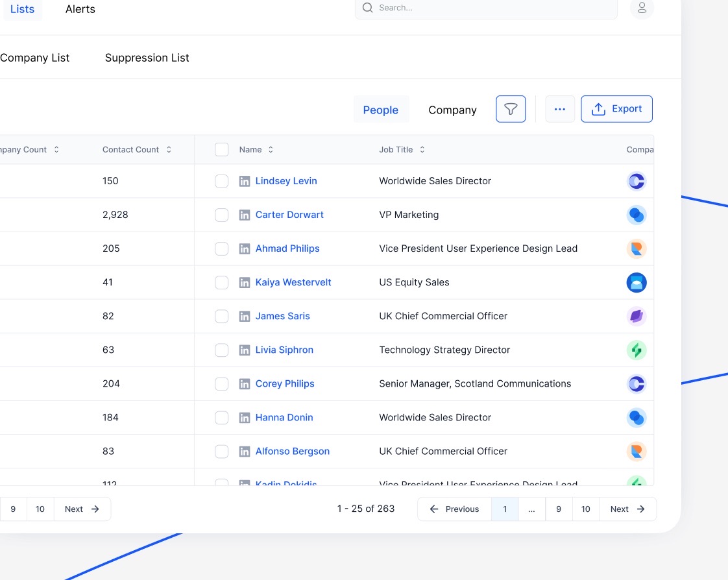Jump to page 10 in people table
728x580 pixels.
tap(586, 509)
